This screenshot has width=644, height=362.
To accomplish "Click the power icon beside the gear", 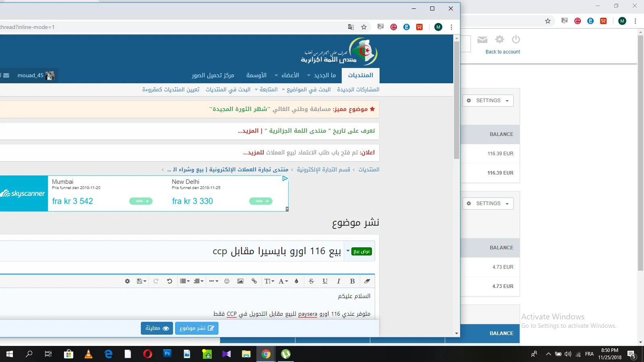I will click(516, 39).
